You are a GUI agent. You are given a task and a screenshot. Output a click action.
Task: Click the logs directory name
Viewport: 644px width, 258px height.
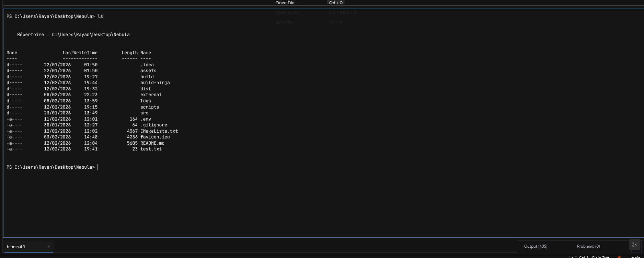pyautogui.click(x=146, y=101)
